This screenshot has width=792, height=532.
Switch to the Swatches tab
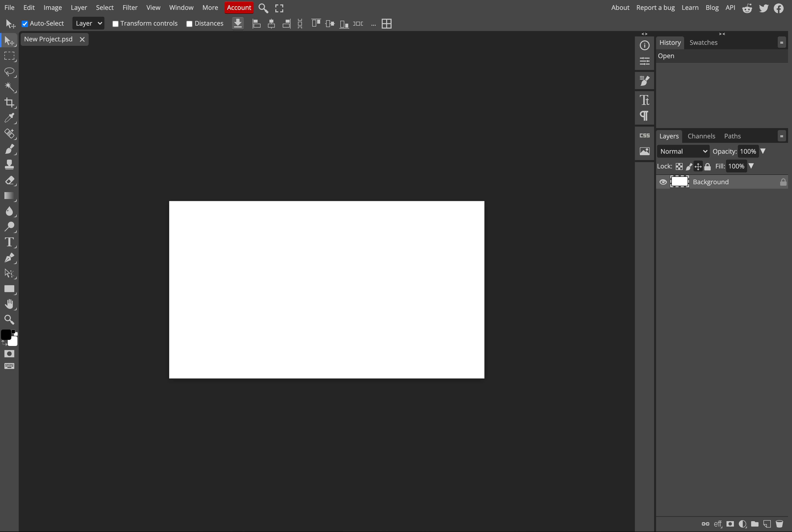(x=704, y=43)
